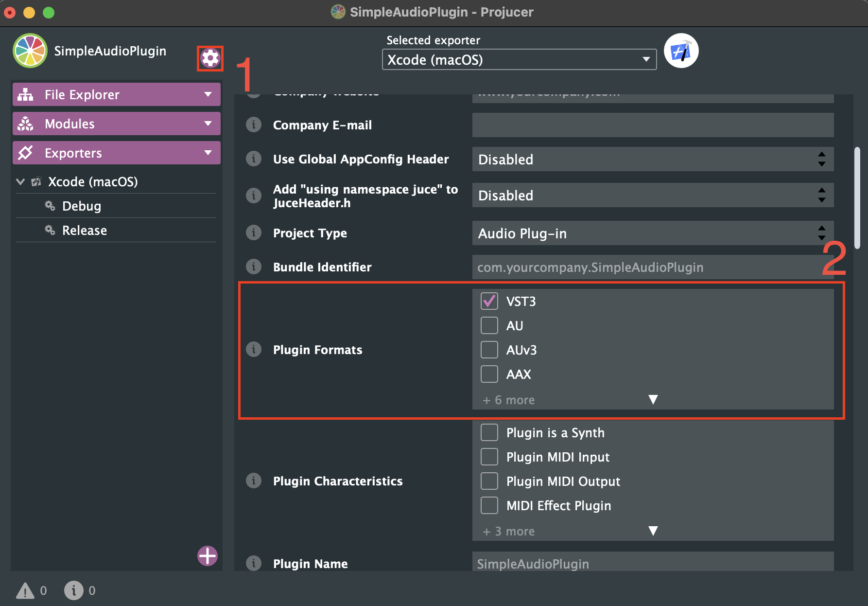This screenshot has width=868, height=606.
Task: Click the Debug configuration gear icon
Action: pyautogui.click(x=50, y=206)
